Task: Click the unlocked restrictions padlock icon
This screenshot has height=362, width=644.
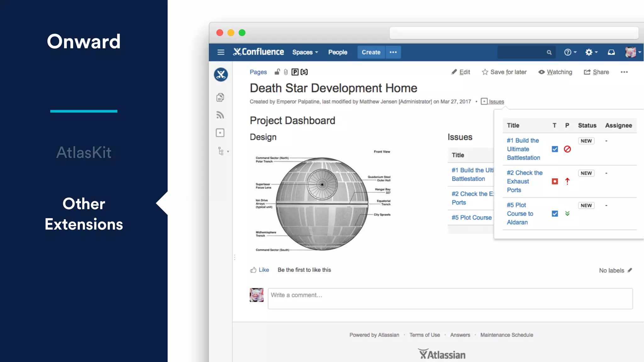Action: tap(277, 72)
